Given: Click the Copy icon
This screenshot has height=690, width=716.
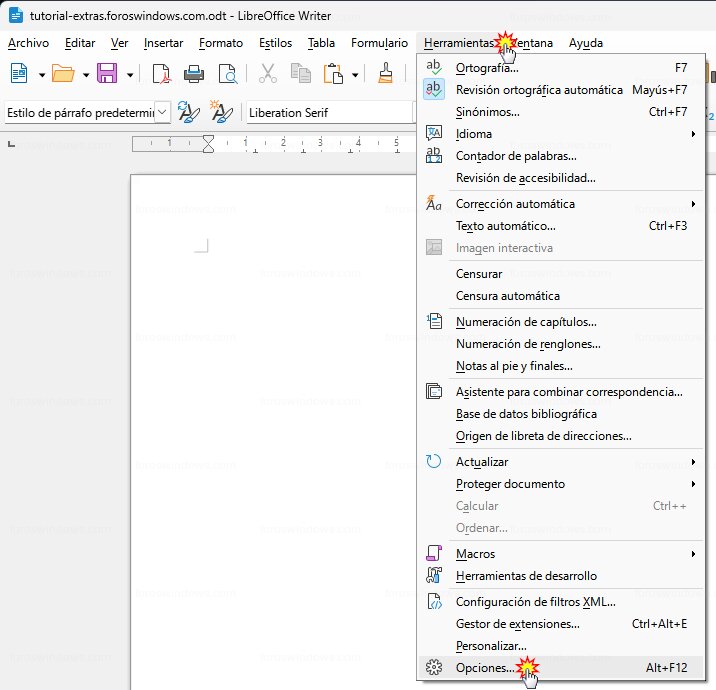Looking at the screenshot, I should point(300,74).
